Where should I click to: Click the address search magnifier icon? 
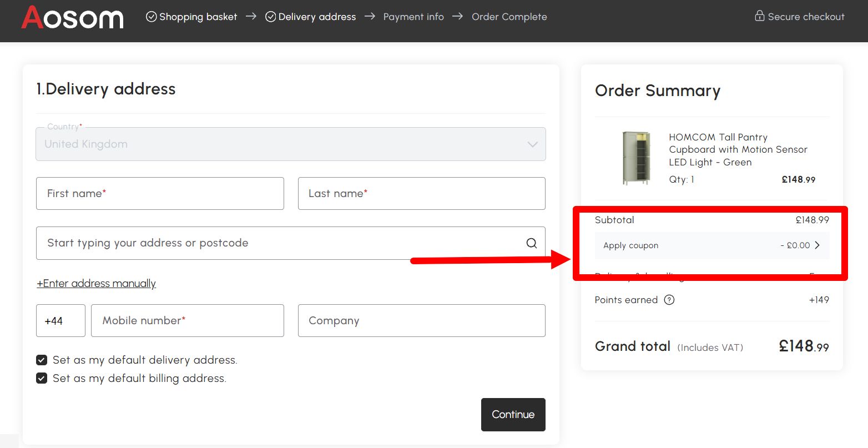click(531, 243)
